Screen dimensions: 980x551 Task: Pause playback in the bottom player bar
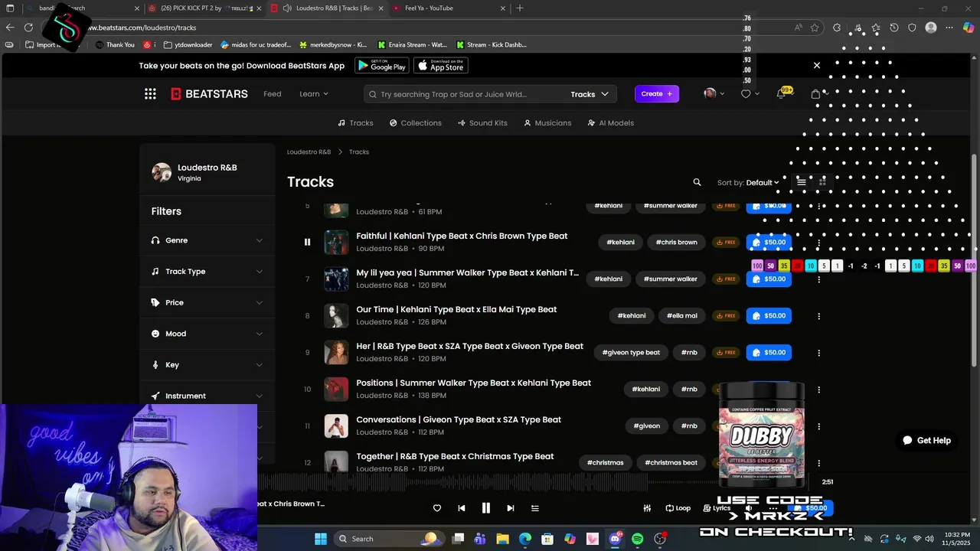(x=485, y=508)
